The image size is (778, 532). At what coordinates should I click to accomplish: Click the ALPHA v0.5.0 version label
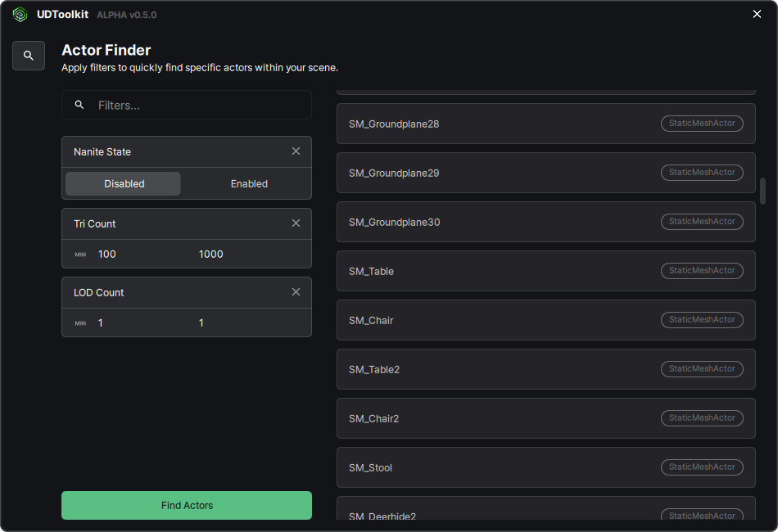tap(126, 15)
